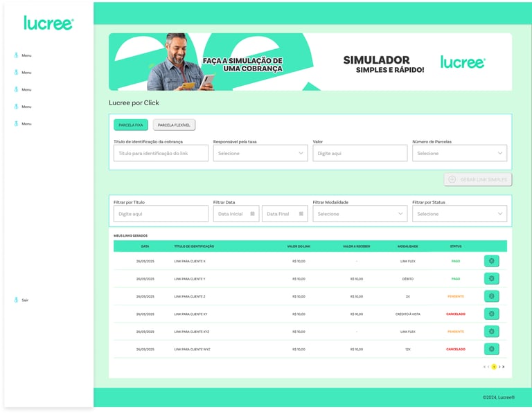The image size is (532, 414).
Task: Click the VALOR A RECEBER column header
Action: 357,246
